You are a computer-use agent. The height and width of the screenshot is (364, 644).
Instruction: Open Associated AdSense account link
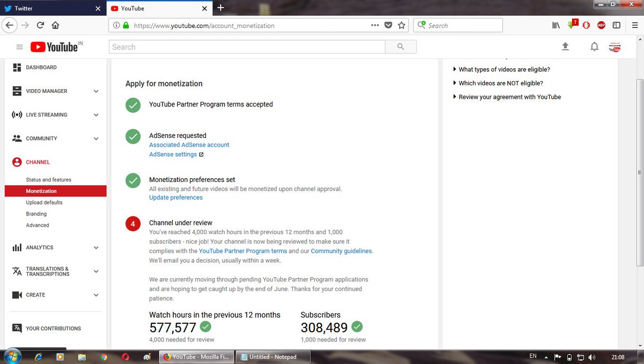click(x=189, y=145)
